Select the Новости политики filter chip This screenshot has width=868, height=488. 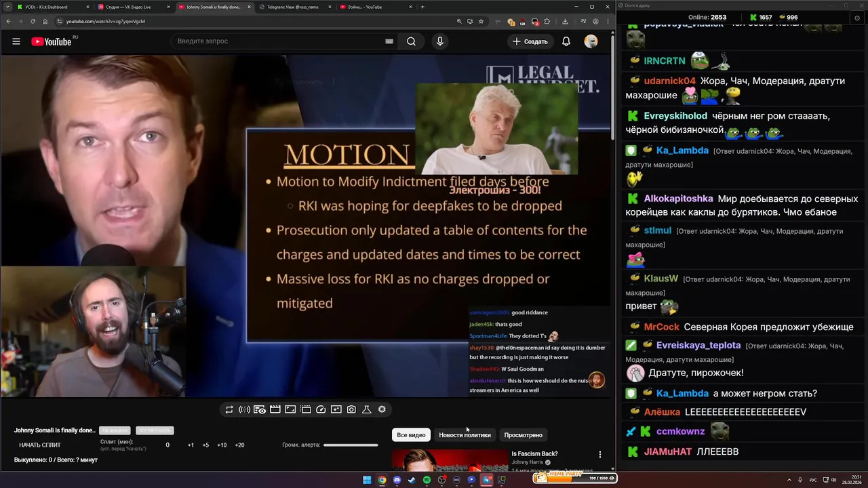[x=465, y=435]
